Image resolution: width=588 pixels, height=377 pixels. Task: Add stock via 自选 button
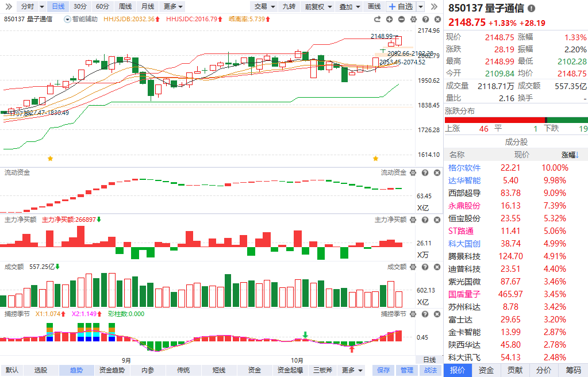[401, 6]
